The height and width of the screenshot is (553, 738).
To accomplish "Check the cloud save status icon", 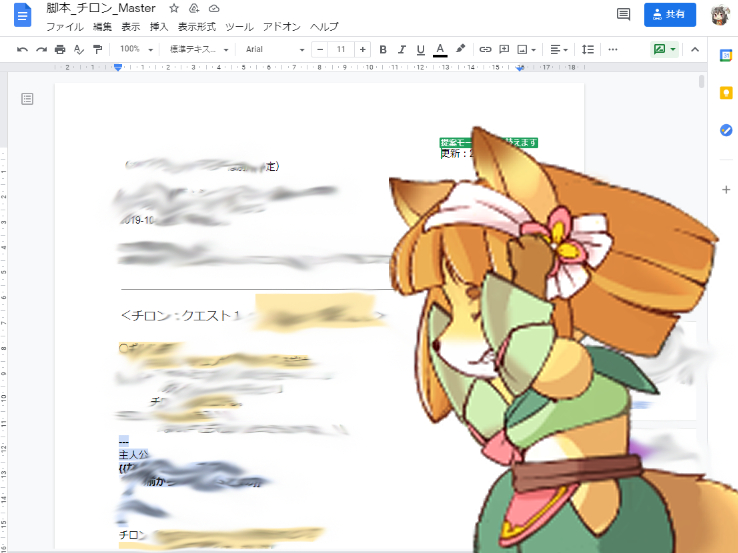I will tap(214, 8).
